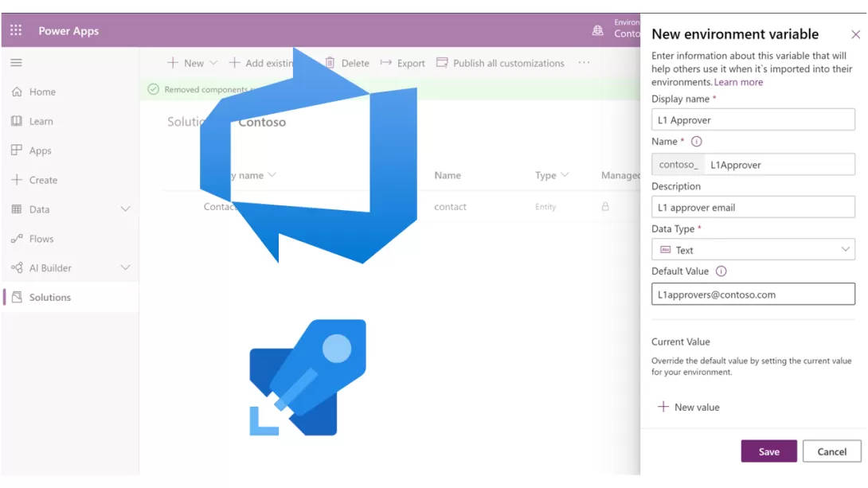The width and height of the screenshot is (868, 488).
Task: Open the Microsoft app launcher waffle icon
Action: pos(14,30)
